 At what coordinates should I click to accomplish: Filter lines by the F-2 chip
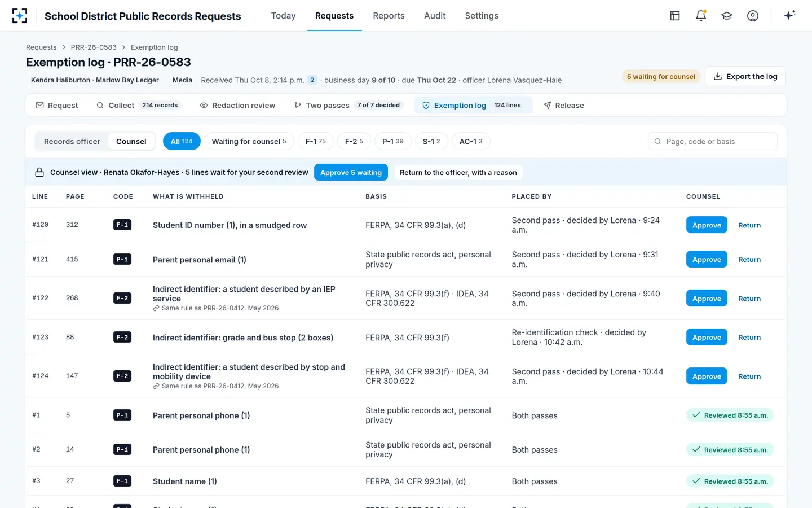click(x=354, y=142)
